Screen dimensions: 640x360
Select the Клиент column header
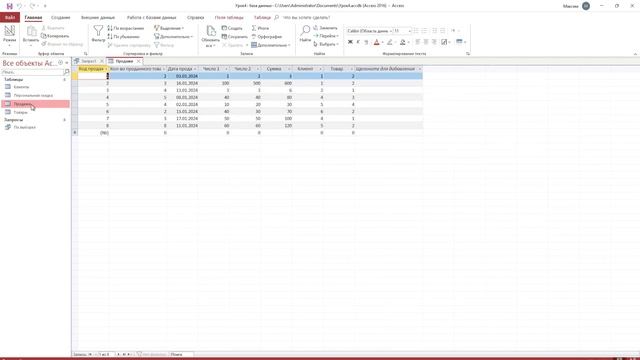[x=305, y=69]
